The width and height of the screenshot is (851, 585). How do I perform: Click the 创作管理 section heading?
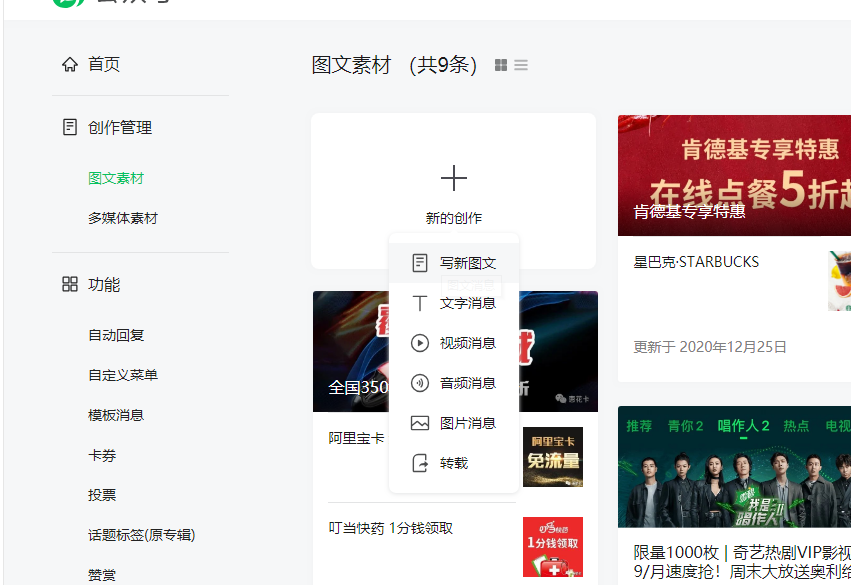120,128
